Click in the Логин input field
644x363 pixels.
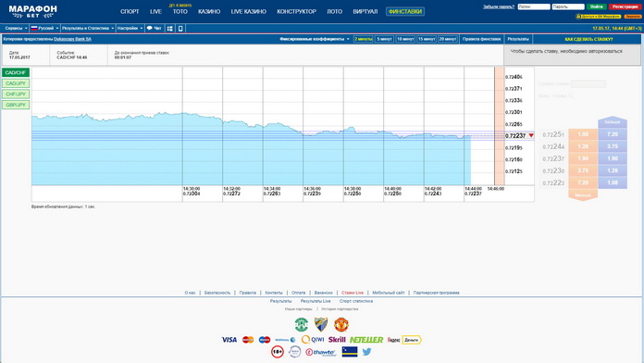point(534,6)
